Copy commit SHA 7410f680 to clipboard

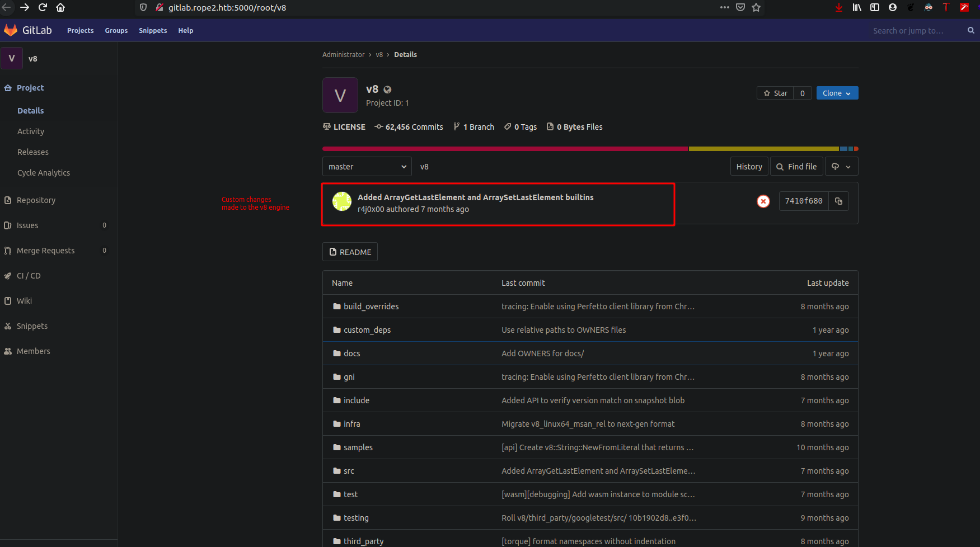click(x=838, y=201)
